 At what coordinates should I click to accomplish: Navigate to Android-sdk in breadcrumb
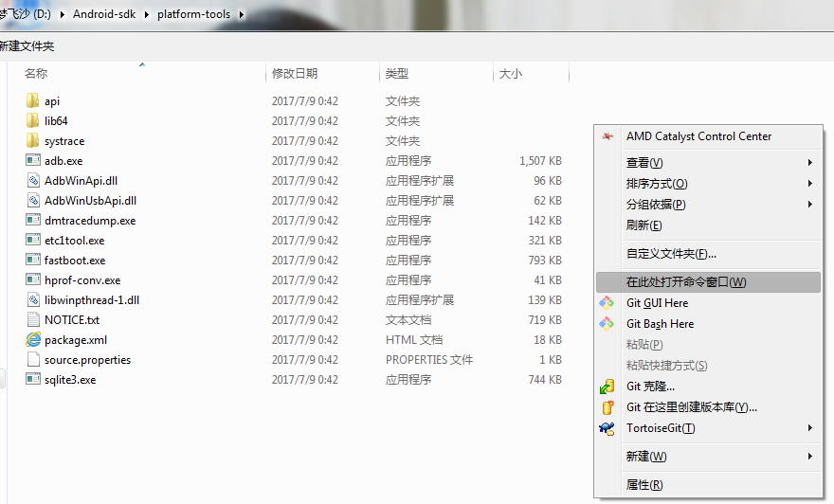(104, 14)
